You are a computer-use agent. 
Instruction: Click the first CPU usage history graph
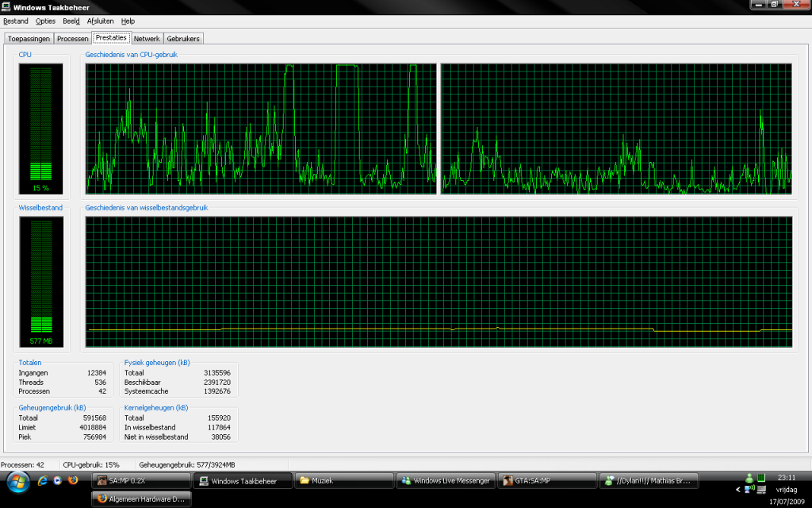(261, 129)
